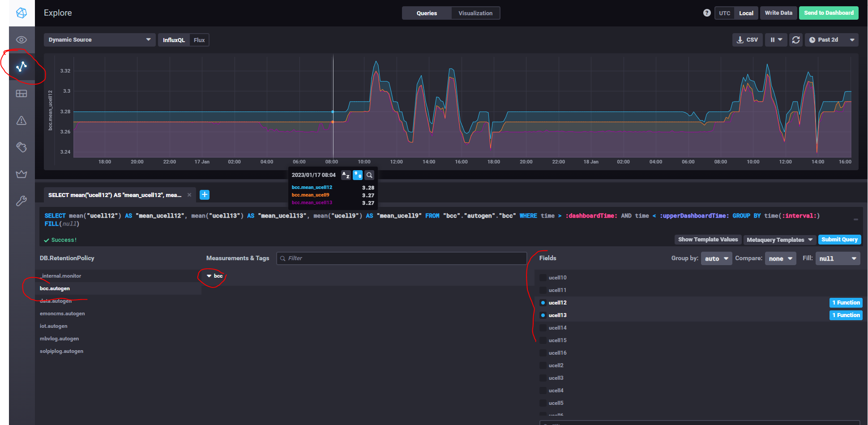
Task: Open the Status eye icon in sidebar
Action: pos(21,40)
